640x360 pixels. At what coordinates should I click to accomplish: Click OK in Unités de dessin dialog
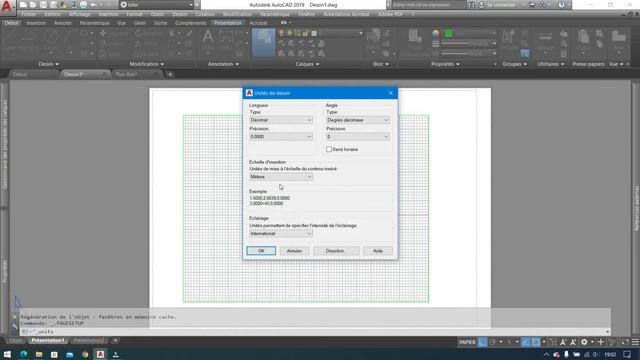point(261,251)
